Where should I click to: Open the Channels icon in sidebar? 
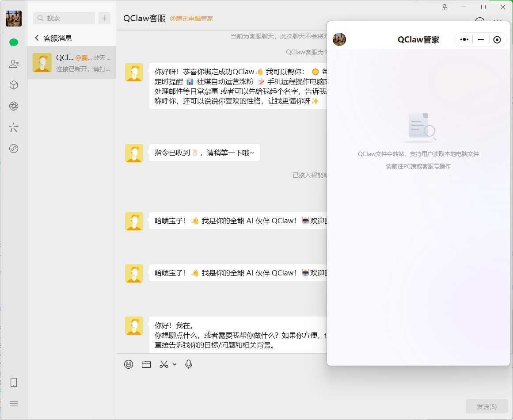point(14,128)
